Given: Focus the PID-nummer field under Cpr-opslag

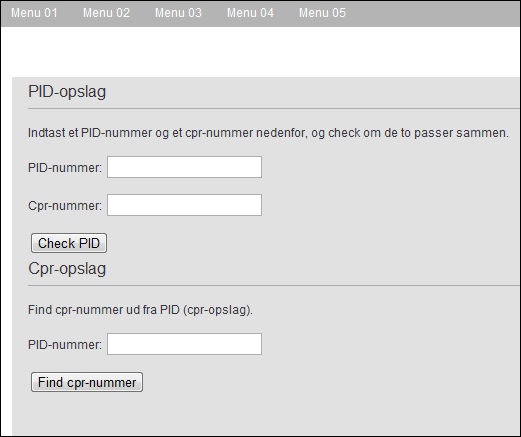Looking at the screenshot, I should click(x=184, y=344).
